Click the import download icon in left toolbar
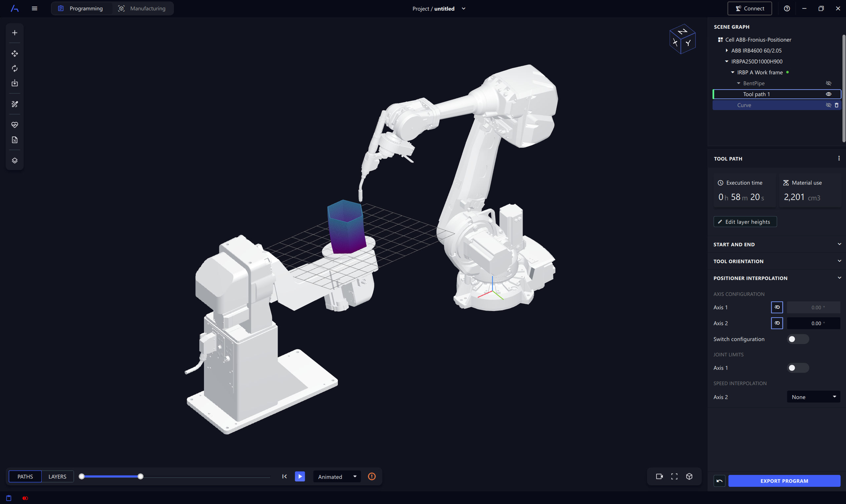Image resolution: width=846 pixels, height=504 pixels. click(x=15, y=83)
